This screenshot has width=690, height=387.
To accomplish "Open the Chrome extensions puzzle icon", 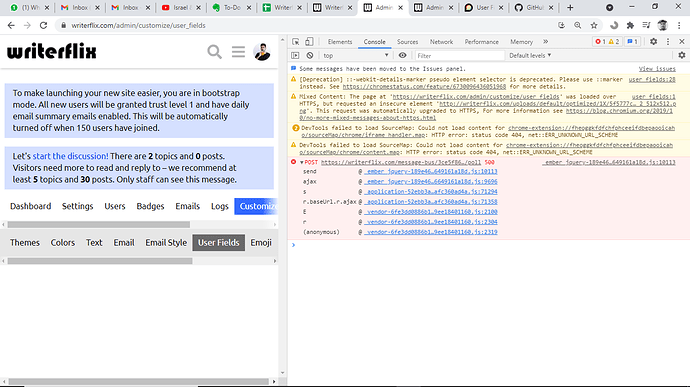I will click(630, 26).
